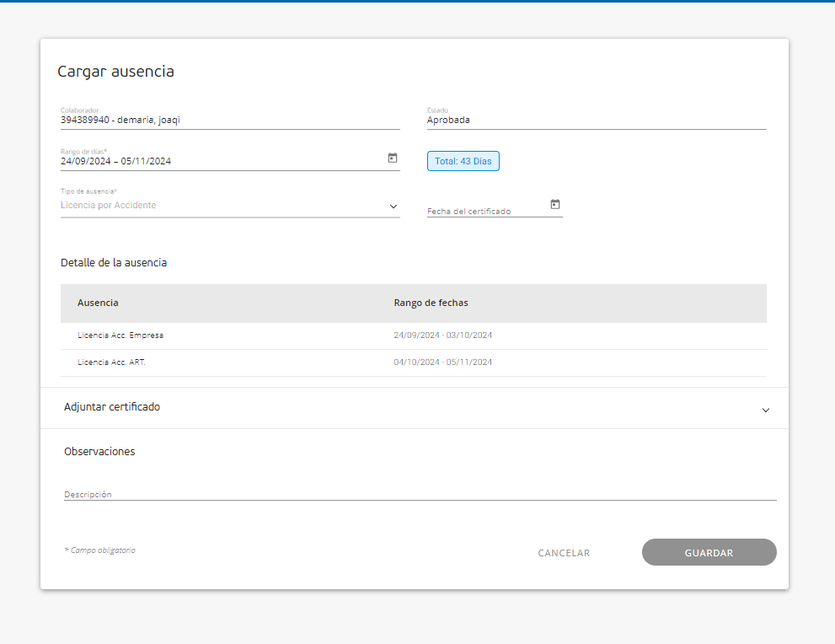Click the date range text 24/09/2024 – 05/11/2024
The height and width of the screenshot is (644, 835).
(x=116, y=161)
